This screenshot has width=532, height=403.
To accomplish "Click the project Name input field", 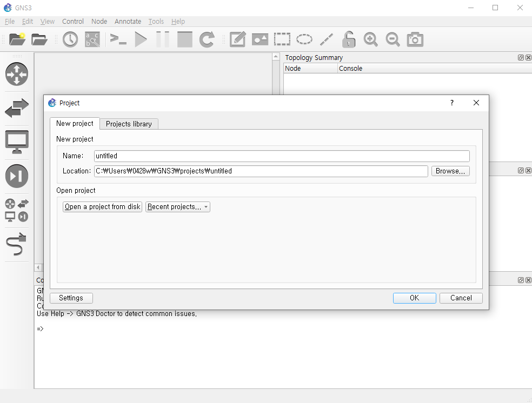I will [282, 156].
